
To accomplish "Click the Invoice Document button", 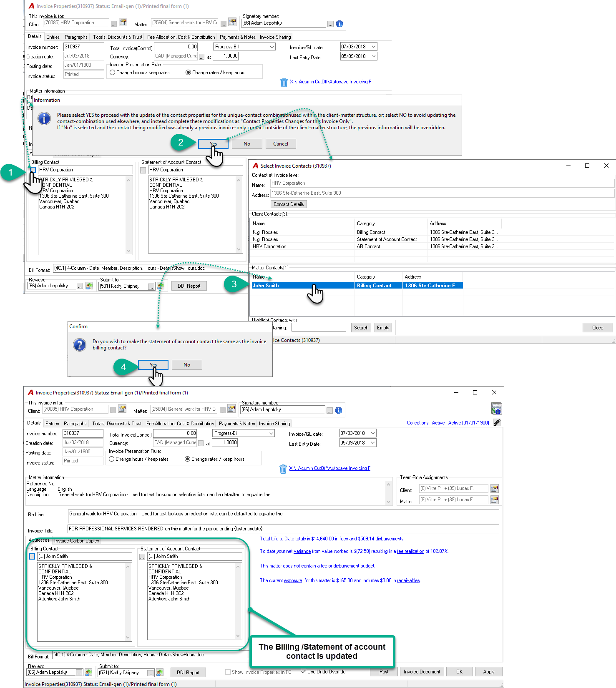I will [x=422, y=672].
